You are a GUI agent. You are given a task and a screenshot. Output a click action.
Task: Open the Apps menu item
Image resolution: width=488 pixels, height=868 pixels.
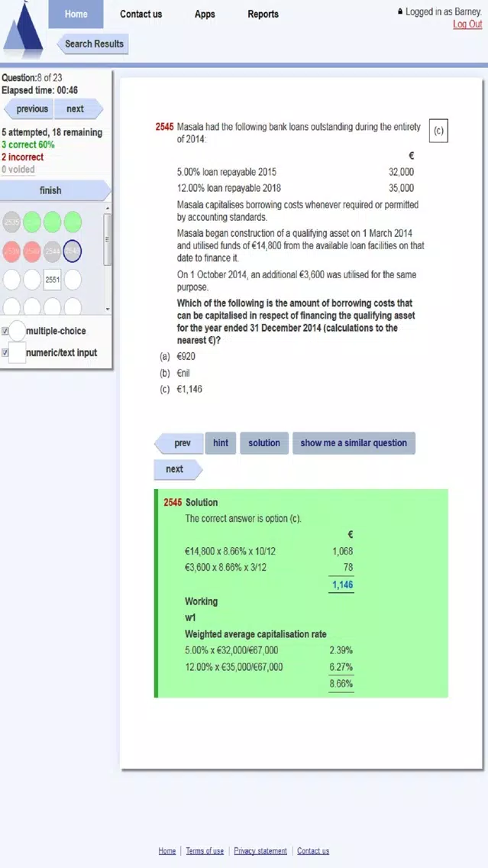click(x=205, y=14)
